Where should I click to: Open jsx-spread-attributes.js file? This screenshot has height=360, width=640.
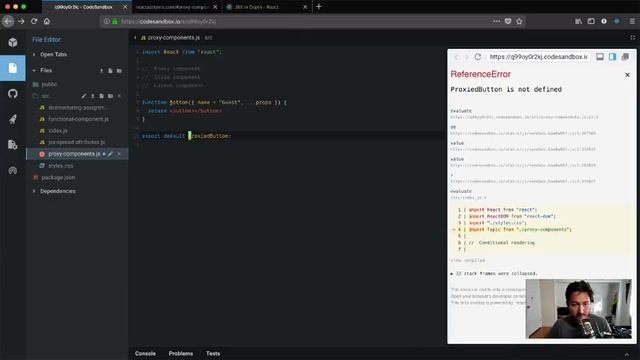[x=76, y=142]
